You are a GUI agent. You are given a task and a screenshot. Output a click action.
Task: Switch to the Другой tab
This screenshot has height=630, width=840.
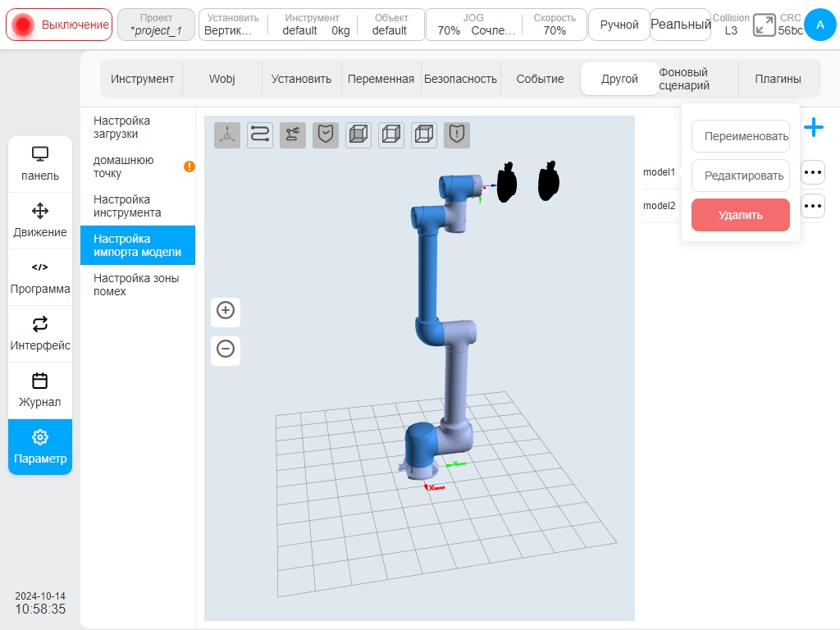pos(619,79)
